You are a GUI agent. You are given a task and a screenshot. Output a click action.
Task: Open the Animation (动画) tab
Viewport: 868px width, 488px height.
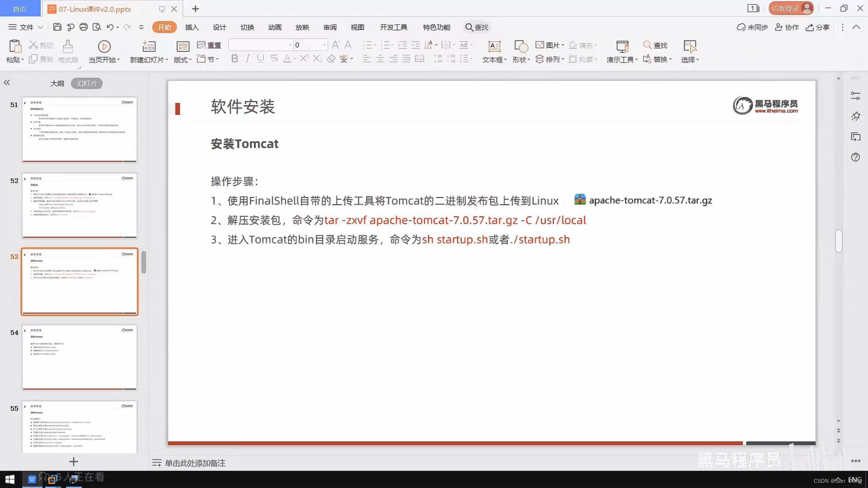click(275, 27)
